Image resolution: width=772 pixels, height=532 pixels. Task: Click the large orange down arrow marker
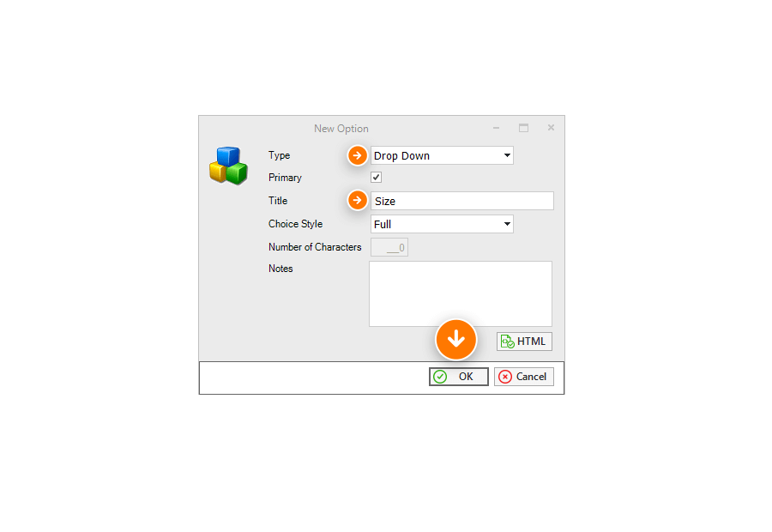[456, 340]
